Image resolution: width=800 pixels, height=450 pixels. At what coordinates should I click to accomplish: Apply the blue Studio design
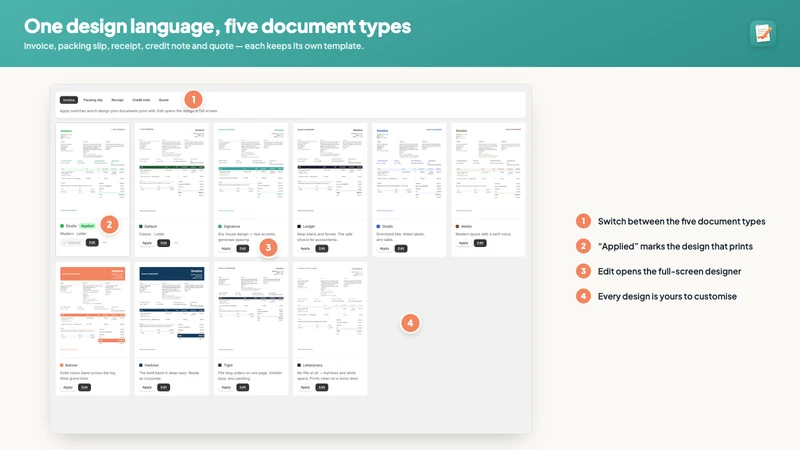click(384, 248)
